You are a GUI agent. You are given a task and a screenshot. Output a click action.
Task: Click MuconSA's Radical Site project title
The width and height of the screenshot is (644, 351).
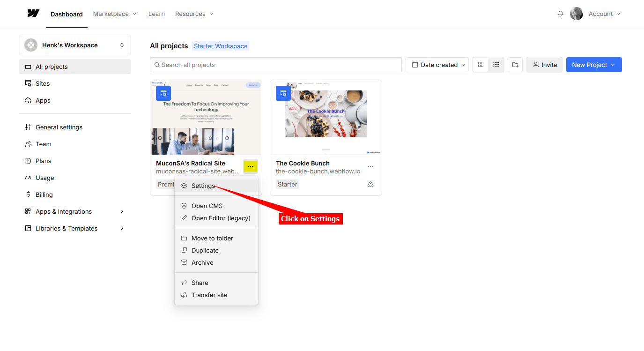click(x=191, y=163)
